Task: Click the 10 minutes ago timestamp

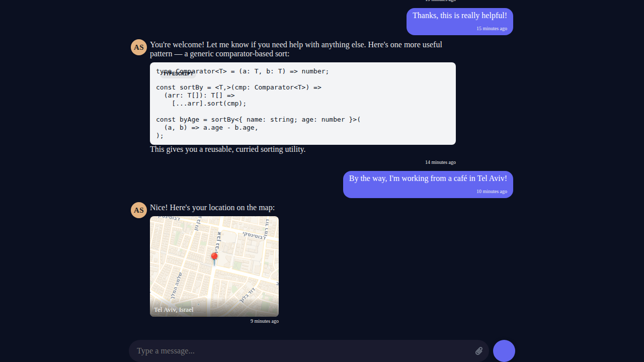Action: (492, 191)
